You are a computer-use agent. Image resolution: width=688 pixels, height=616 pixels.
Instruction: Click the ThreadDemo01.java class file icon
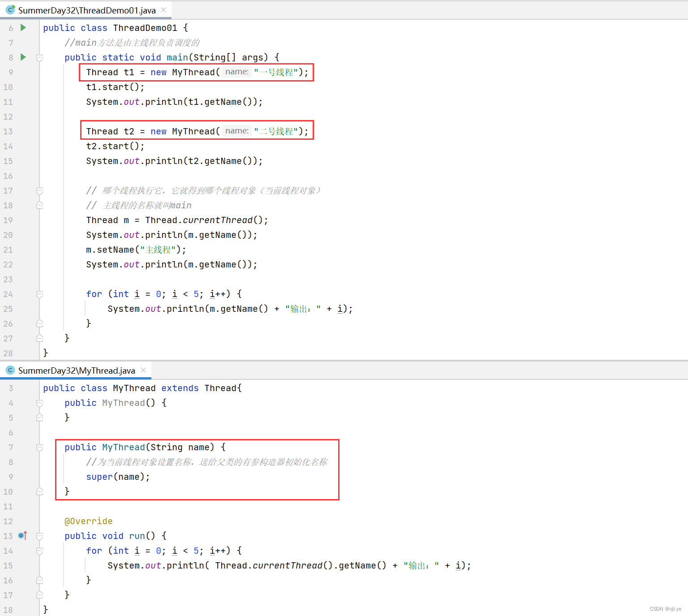click(10, 10)
